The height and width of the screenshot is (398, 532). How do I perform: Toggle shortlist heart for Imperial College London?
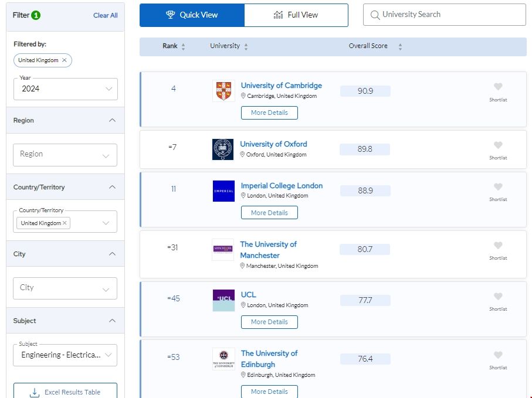pyautogui.click(x=498, y=187)
